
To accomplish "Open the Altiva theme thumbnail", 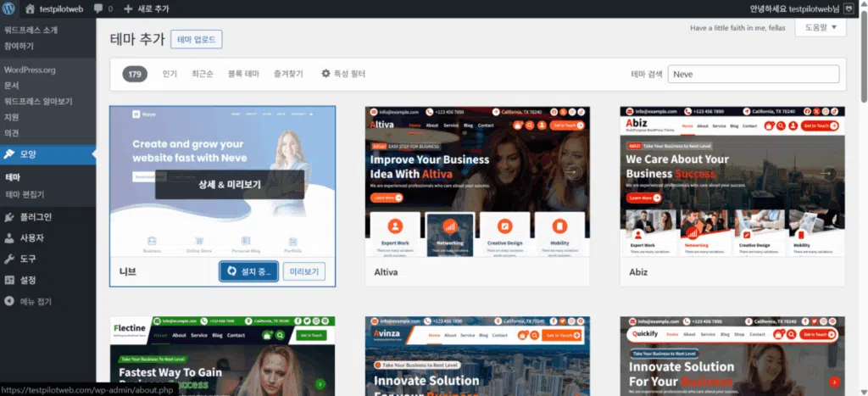I will 477,181.
